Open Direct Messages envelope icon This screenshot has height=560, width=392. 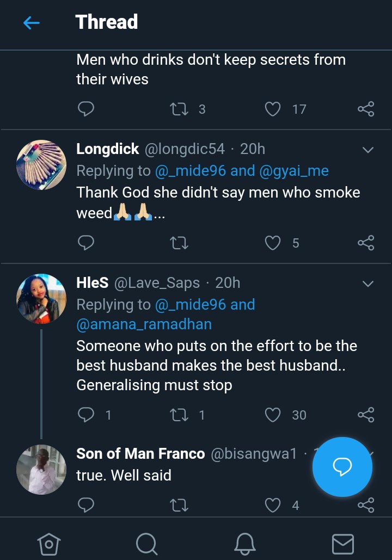343,543
